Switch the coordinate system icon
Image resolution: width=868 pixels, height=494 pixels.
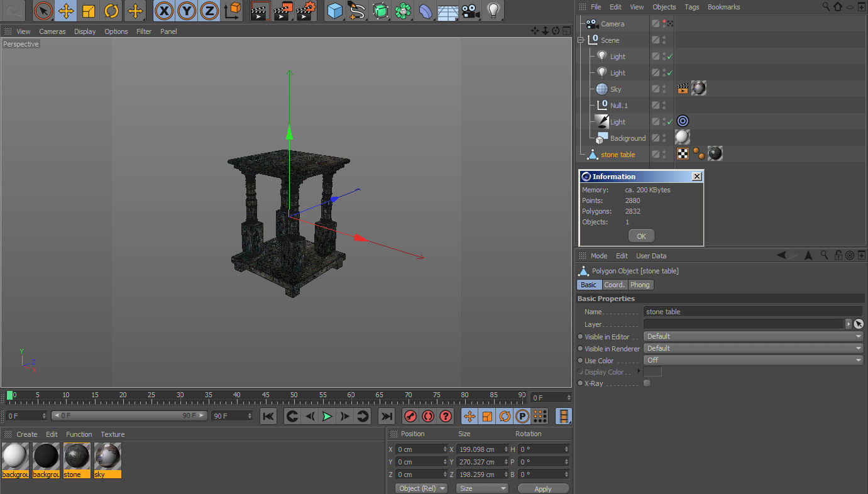pos(233,11)
